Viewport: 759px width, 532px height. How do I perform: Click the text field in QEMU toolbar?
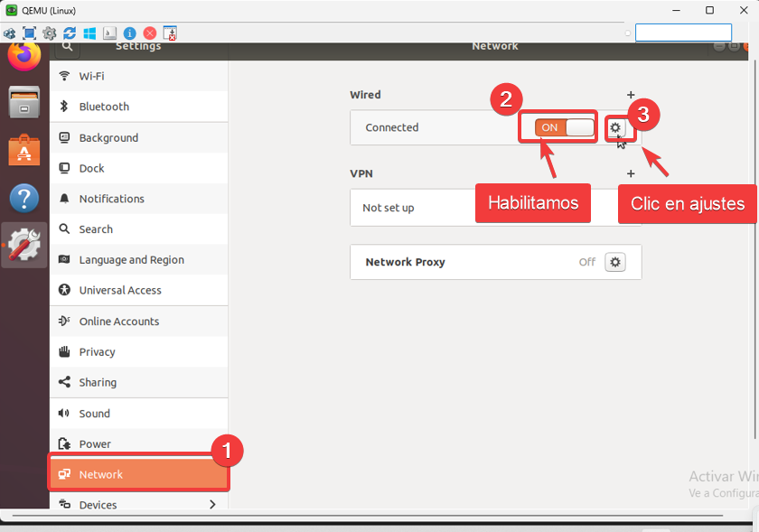pyautogui.click(x=682, y=33)
